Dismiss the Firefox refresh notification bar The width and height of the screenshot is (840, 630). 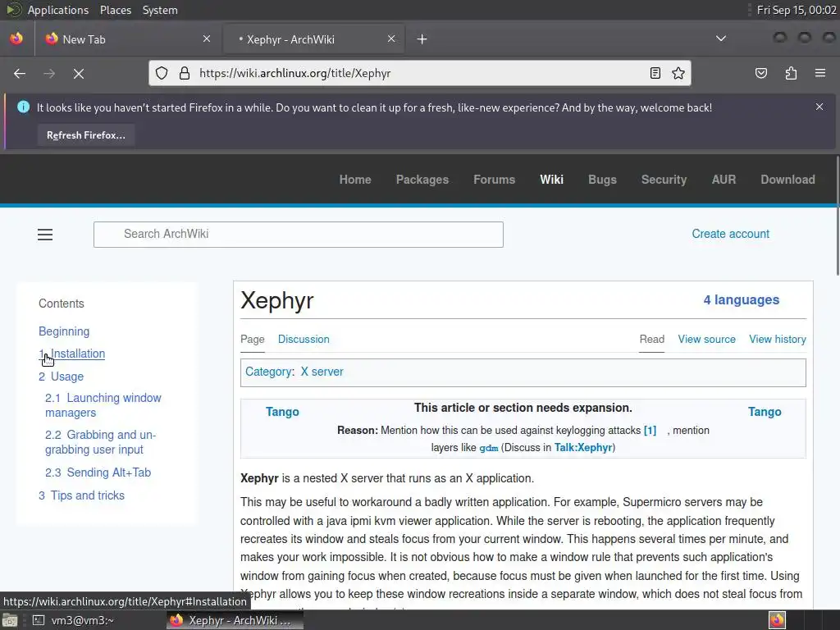819,107
